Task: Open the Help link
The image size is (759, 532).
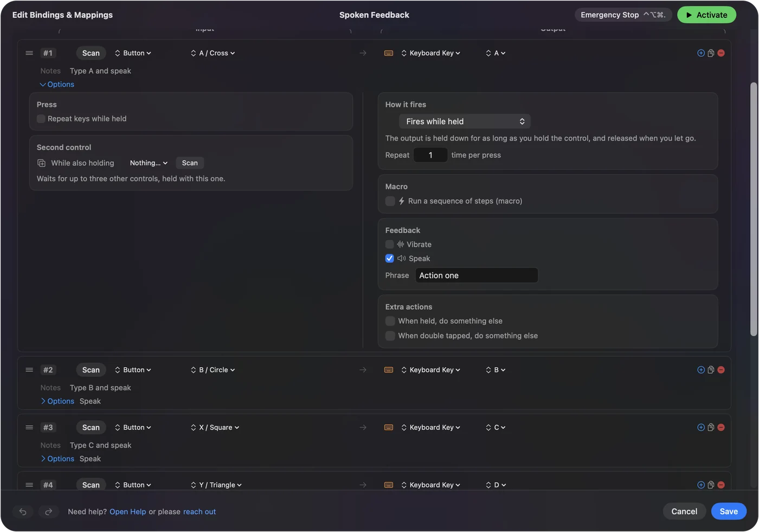Action: [x=128, y=512]
